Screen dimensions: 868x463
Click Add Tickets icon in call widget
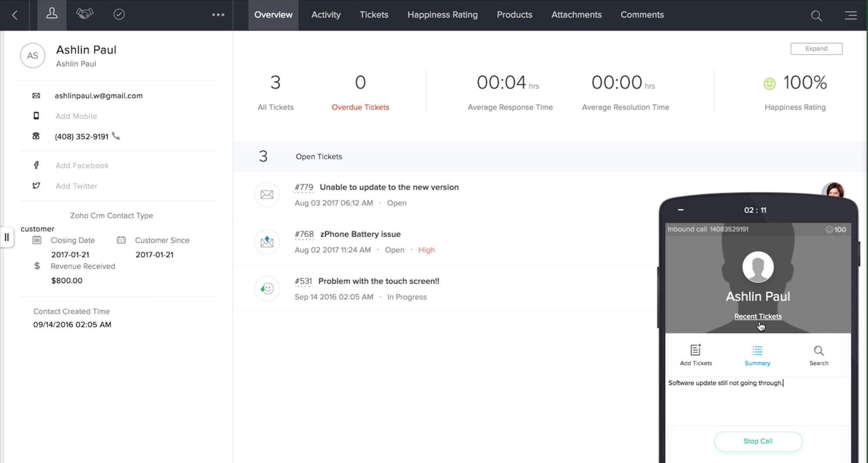[x=696, y=355]
